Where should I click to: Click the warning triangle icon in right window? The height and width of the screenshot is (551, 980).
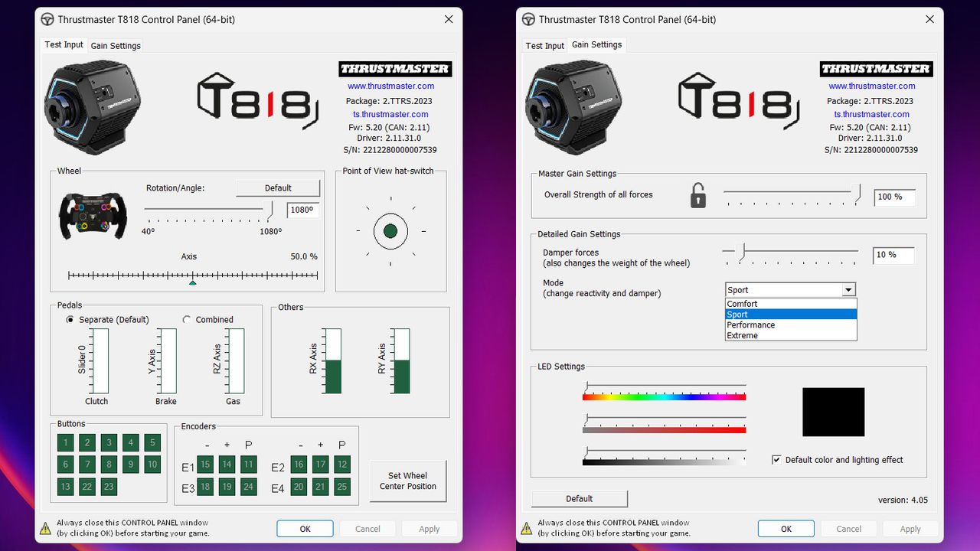click(526, 528)
